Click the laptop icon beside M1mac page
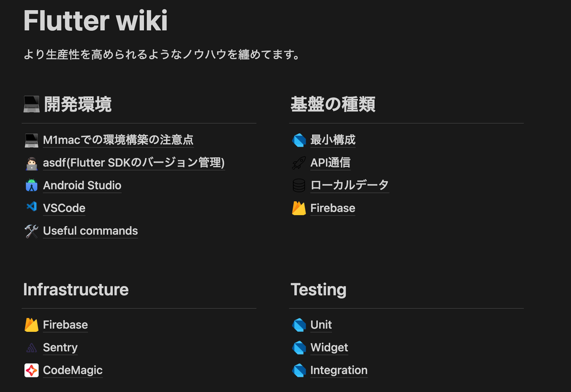This screenshot has height=392, width=571. coord(31,140)
